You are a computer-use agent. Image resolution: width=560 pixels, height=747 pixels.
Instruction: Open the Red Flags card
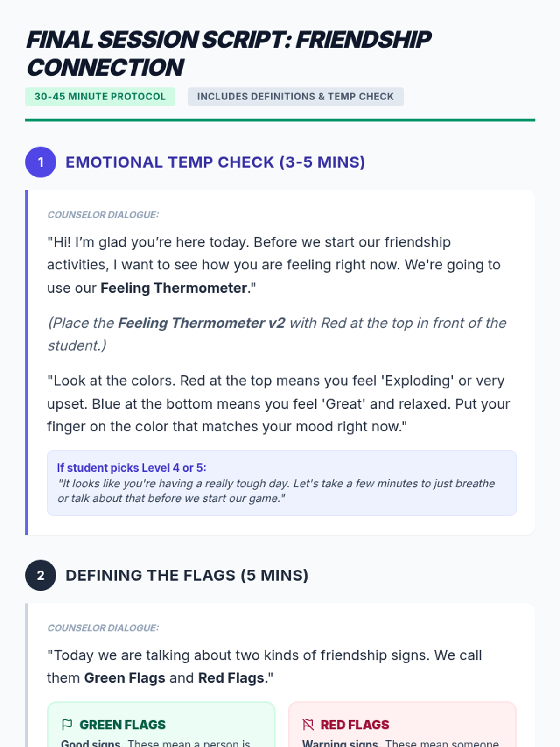point(402,724)
